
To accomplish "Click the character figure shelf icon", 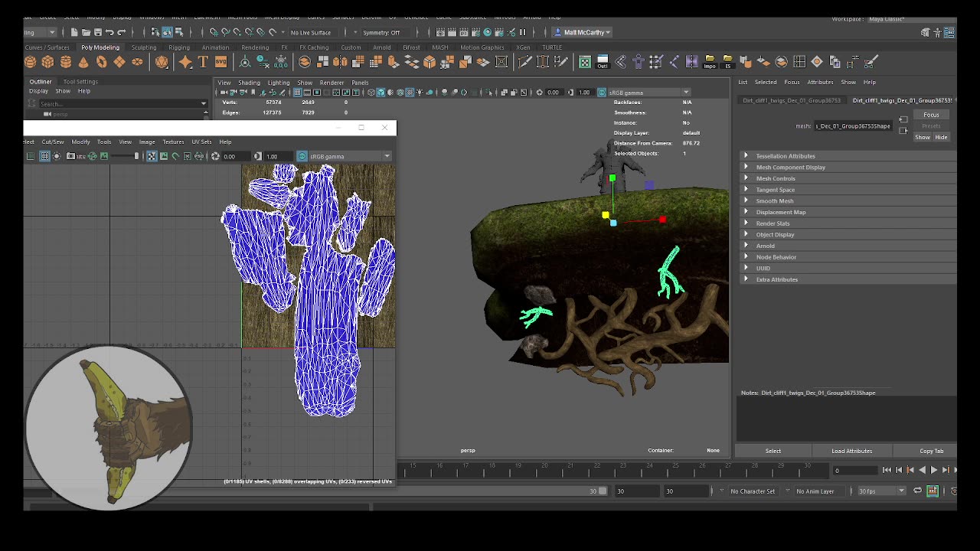I will 638,62.
